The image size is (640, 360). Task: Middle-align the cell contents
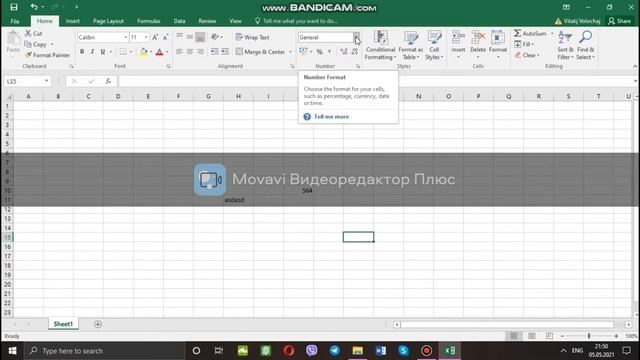(x=190, y=37)
